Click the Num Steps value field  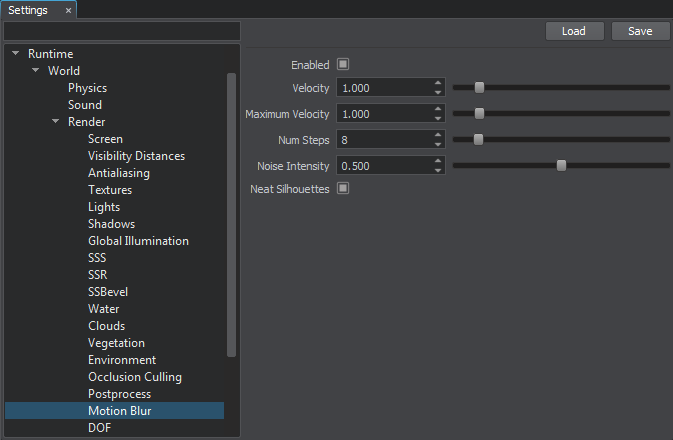pyautogui.click(x=384, y=140)
